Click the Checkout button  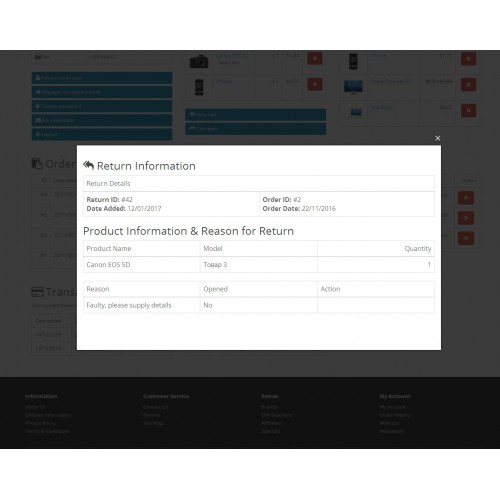(x=256, y=129)
